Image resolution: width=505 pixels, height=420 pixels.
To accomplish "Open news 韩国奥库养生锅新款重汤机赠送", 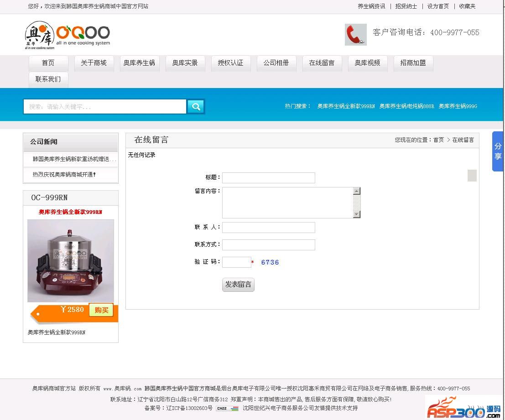I will (x=74, y=159).
